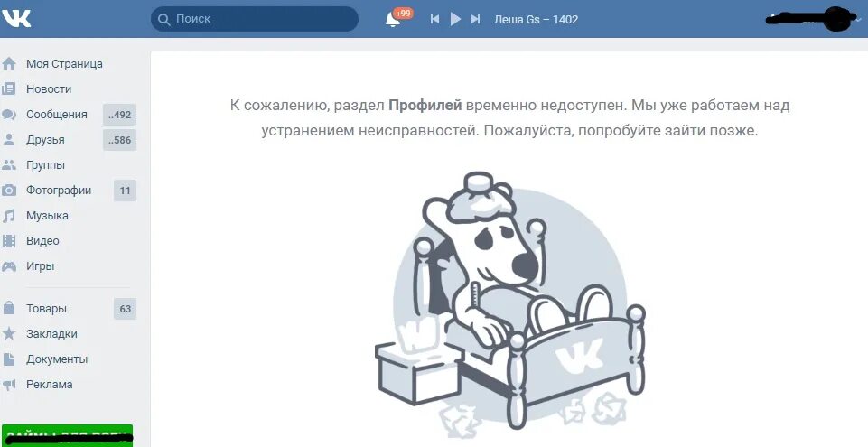Click the Поиск search field

(255, 19)
